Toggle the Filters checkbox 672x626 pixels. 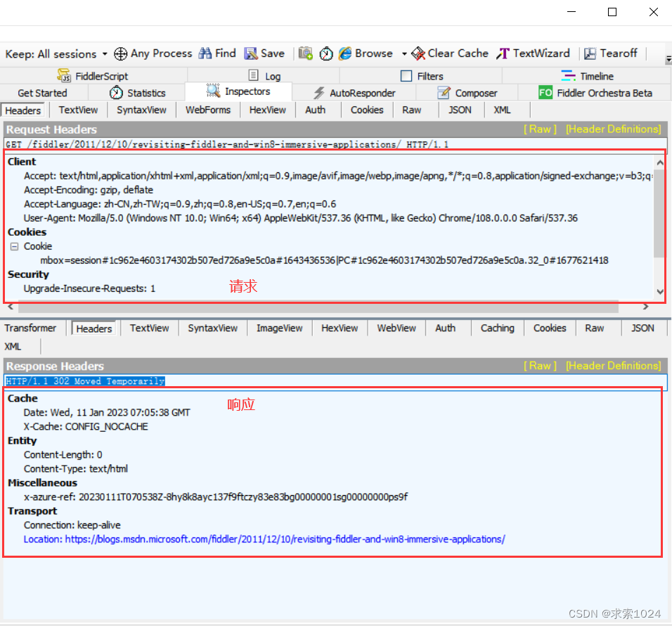coord(406,76)
